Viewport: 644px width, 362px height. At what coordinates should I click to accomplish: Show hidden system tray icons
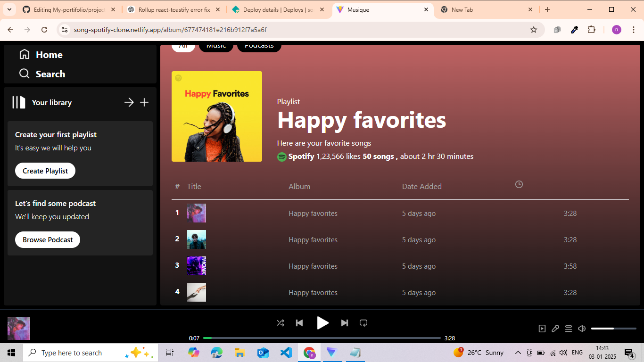pos(518,353)
